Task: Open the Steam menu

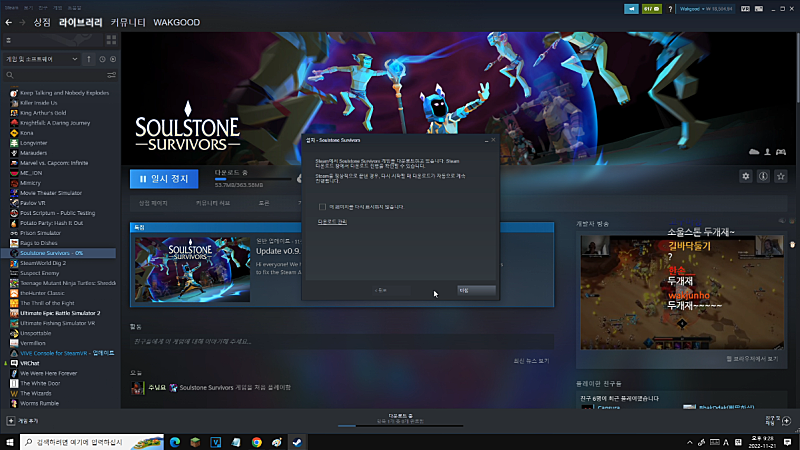Action: click(11, 8)
